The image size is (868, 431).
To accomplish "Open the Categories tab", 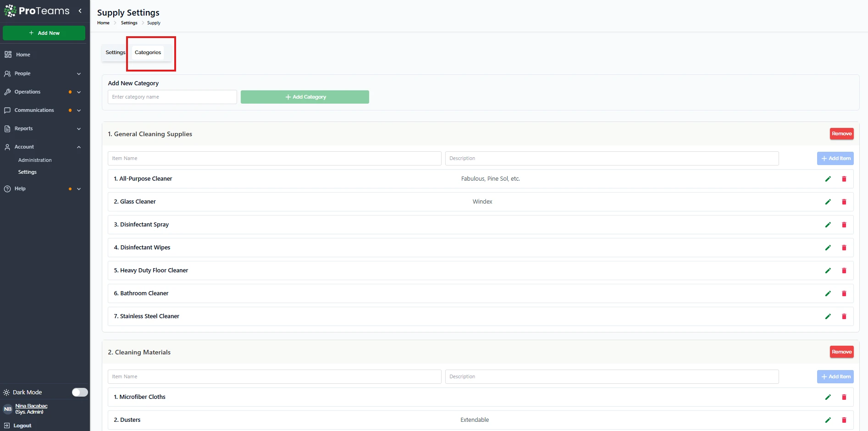I will [148, 52].
